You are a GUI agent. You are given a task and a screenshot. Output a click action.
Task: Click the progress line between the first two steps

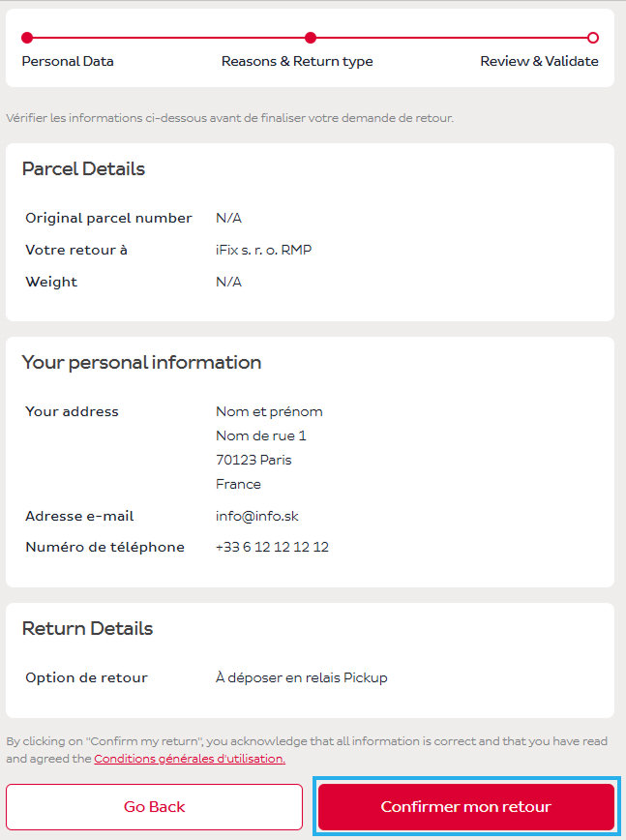(x=168, y=38)
